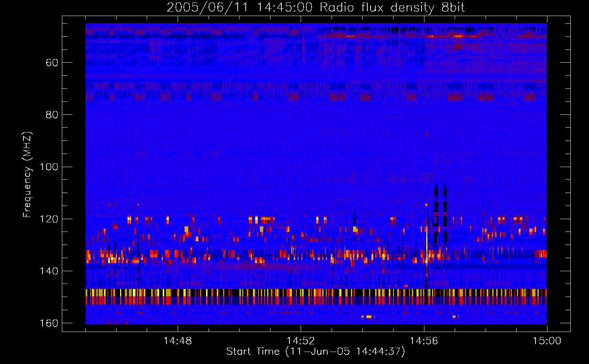Click the '60' frequency tick label
The width and height of the screenshot is (589, 364).
52,63
